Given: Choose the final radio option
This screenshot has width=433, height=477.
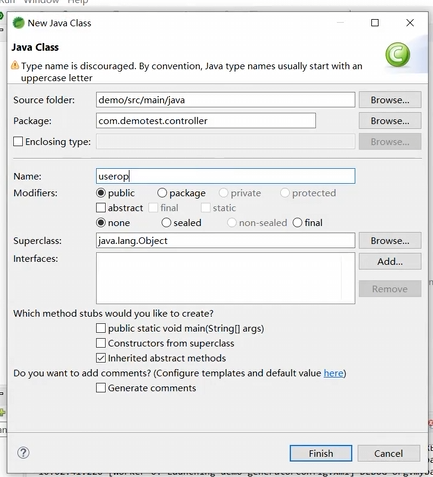Looking at the screenshot, I should (297, 222).
